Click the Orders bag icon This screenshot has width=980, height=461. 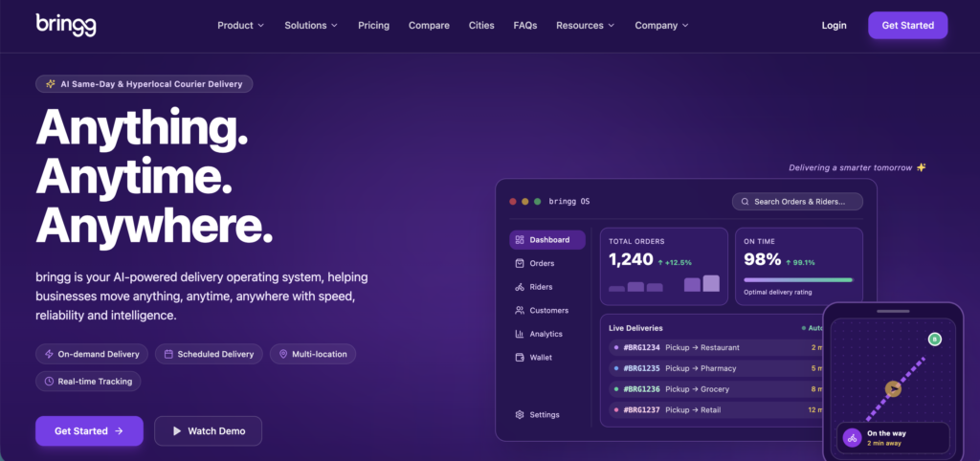(x=520, y=264)
